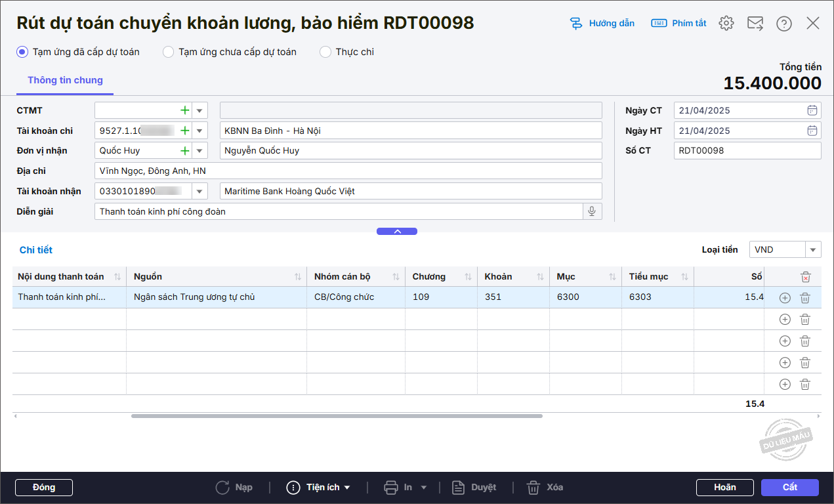Select Tạm ứng đã cấp dự toán
Screen dimensions: 834x504
[x=22, y=52]
